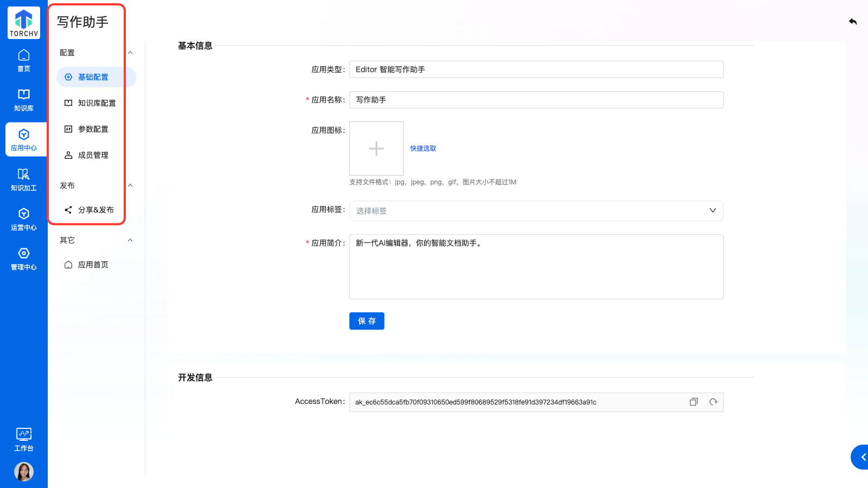Viewport: 868px width, 488px height.
Task: Click the app icon upload box
Action: coord(376,149)
